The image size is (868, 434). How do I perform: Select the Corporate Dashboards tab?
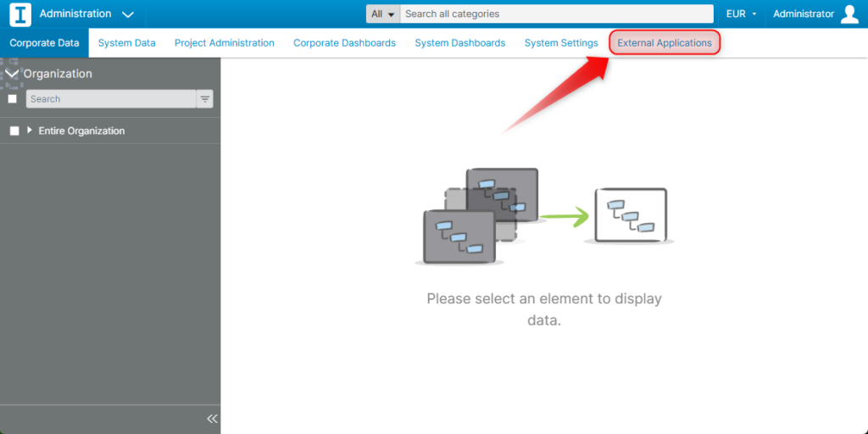(344, 43)
